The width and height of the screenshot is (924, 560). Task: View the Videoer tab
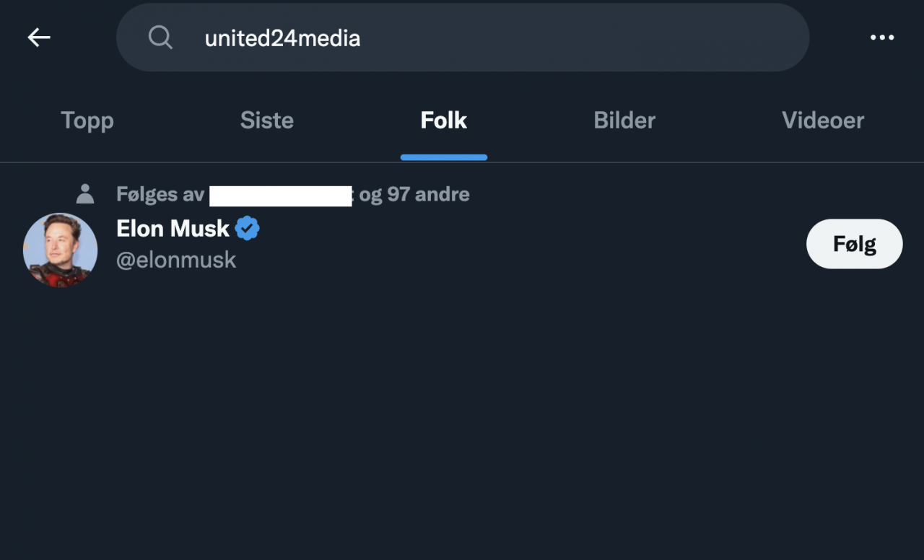pyautogui.click(x=822, y=121)
